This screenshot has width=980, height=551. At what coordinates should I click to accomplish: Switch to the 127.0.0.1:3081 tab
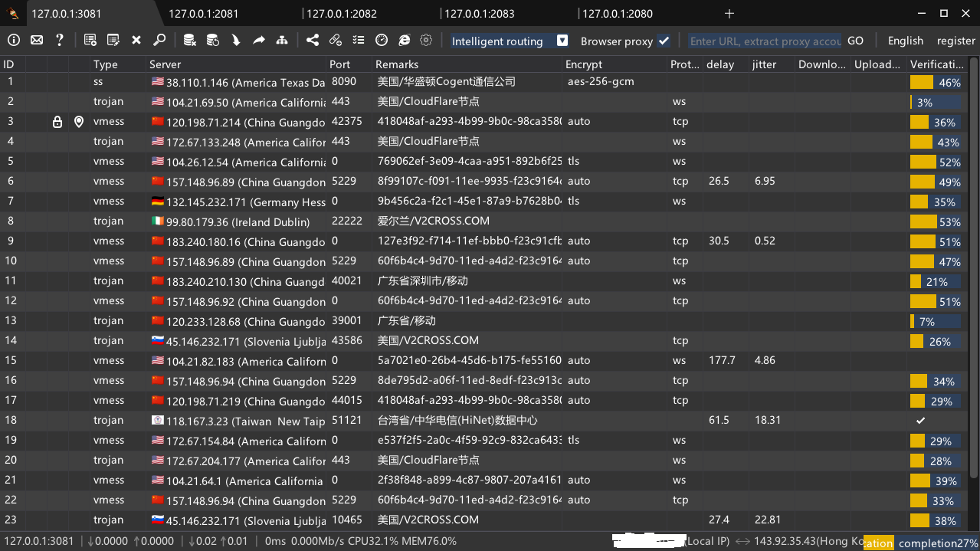click(x=67, y=13)
